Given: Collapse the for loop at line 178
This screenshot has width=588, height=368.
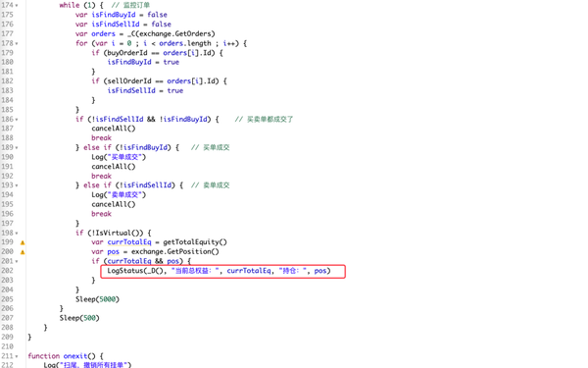Looking at the screenshot, I should click(x=17, y=43).
